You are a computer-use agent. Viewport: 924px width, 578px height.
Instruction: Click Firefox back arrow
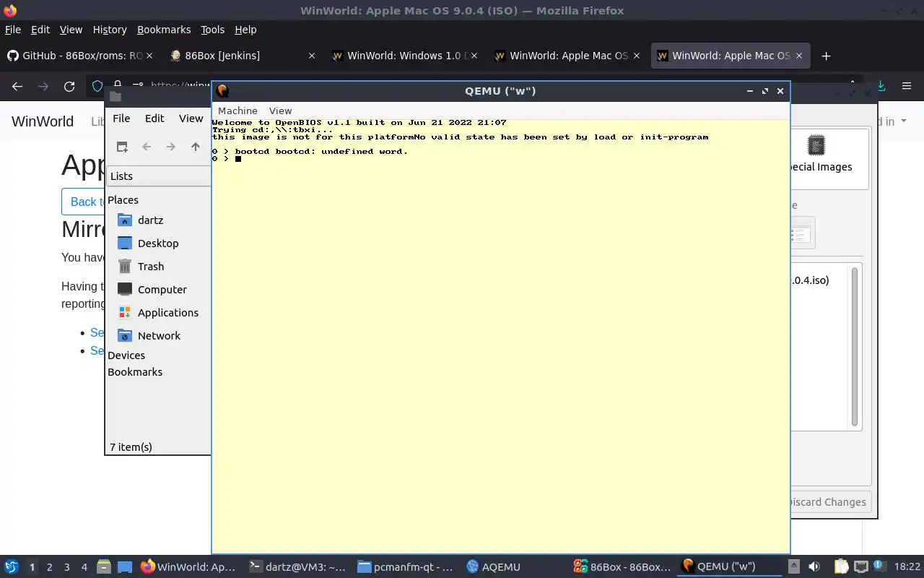point(17,86)
